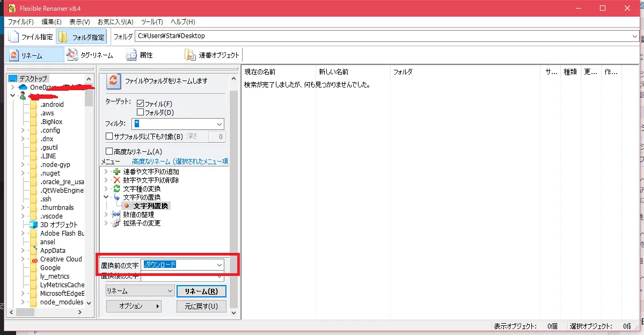Click the リネーム mode icon in toolbar

pos(14,55)
